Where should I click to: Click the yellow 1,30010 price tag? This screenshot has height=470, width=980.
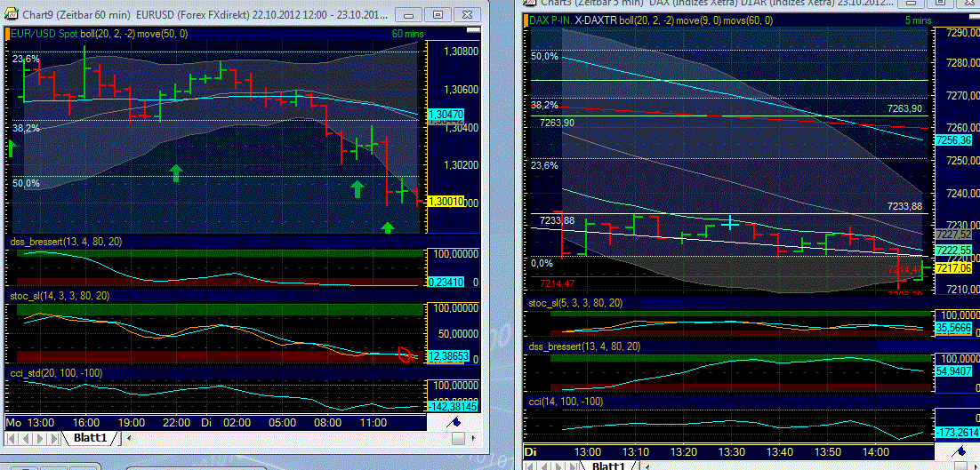click(x=446, y=201)
